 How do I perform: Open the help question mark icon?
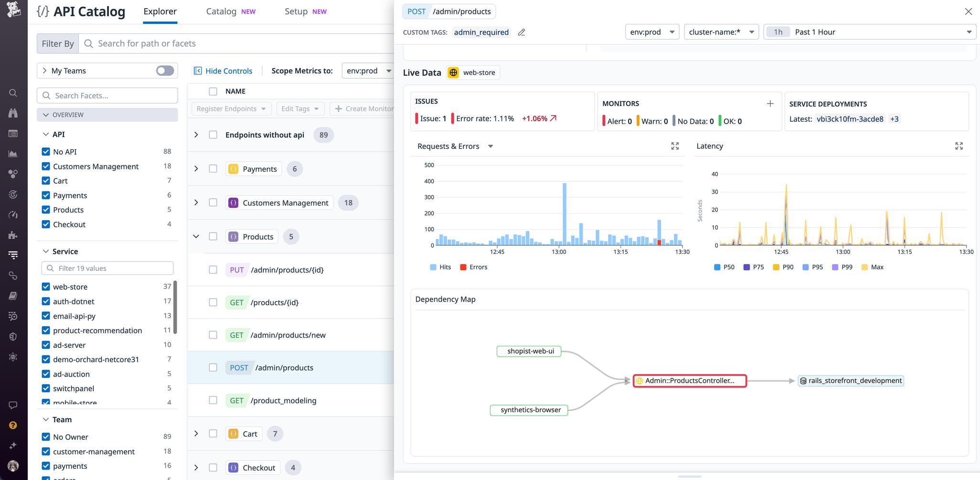(13, 425)
